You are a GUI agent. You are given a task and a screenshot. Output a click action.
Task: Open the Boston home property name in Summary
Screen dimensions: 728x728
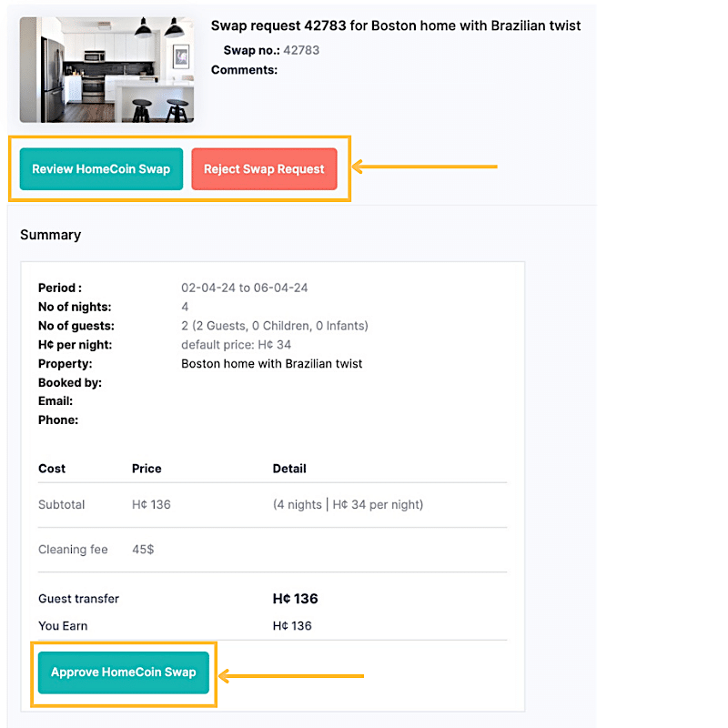tap(272, 364)
